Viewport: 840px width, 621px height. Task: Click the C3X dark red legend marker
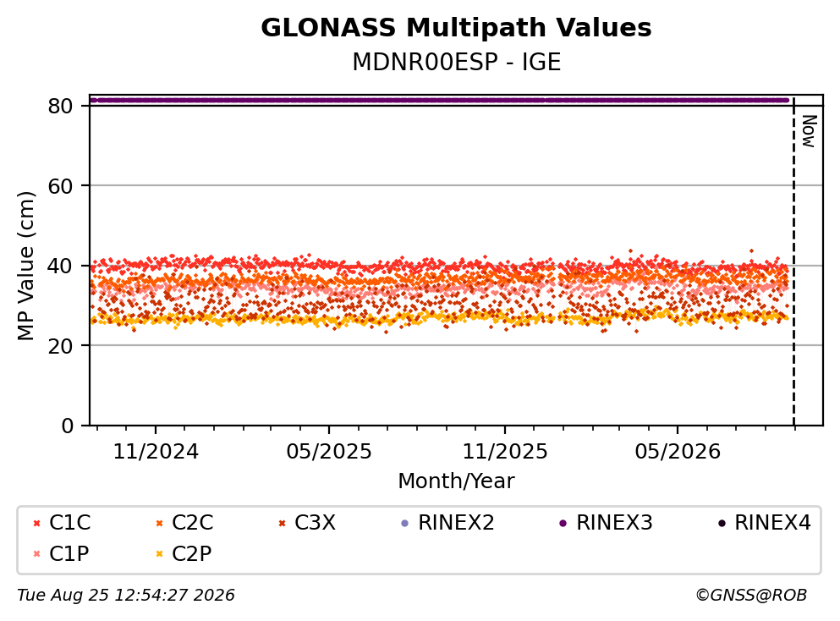pos(282,524)
